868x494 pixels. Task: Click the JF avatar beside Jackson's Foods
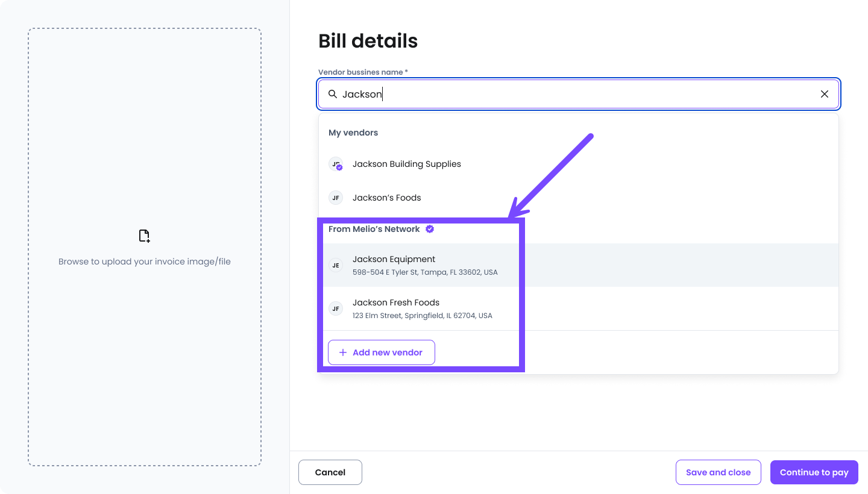[336, 198]
